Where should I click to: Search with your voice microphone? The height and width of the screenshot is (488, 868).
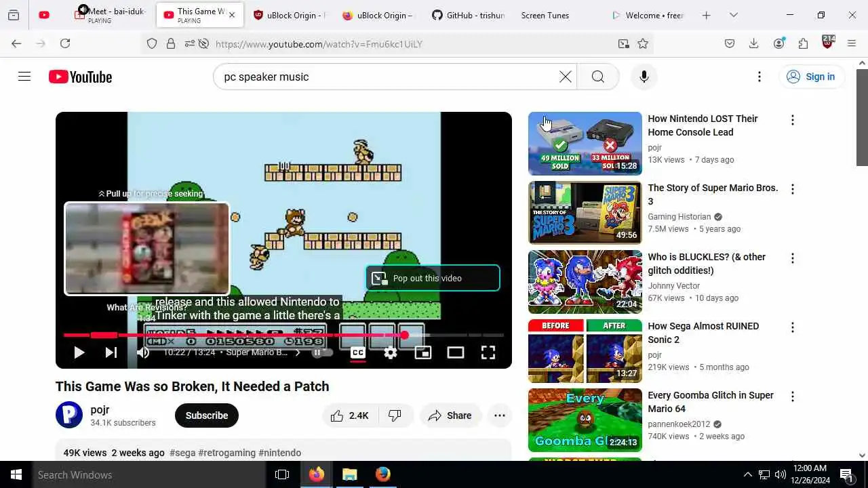coord(644,77)
